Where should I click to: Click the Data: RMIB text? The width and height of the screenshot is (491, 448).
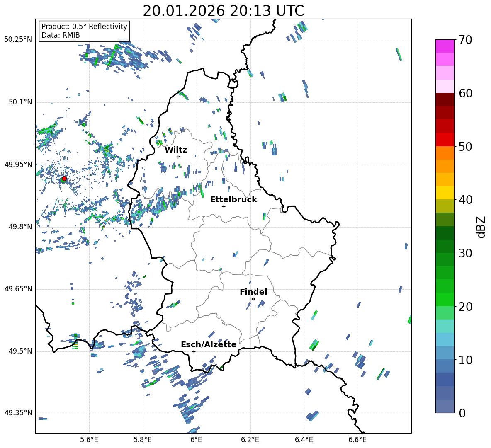coord(61,35)
